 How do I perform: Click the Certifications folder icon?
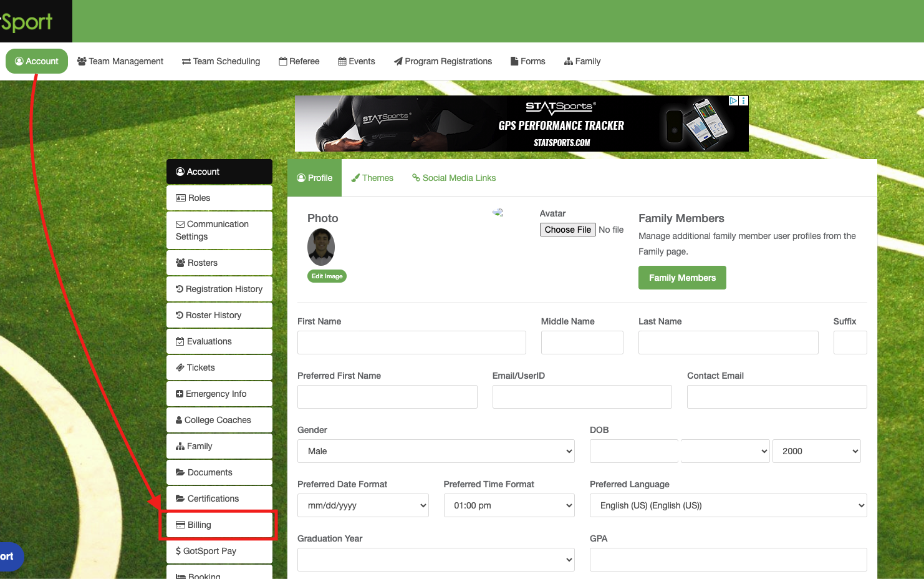[180, 499]
